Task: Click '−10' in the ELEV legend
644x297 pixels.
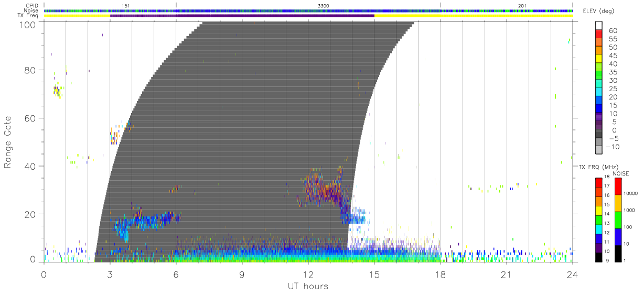Action: pos(611,147)
